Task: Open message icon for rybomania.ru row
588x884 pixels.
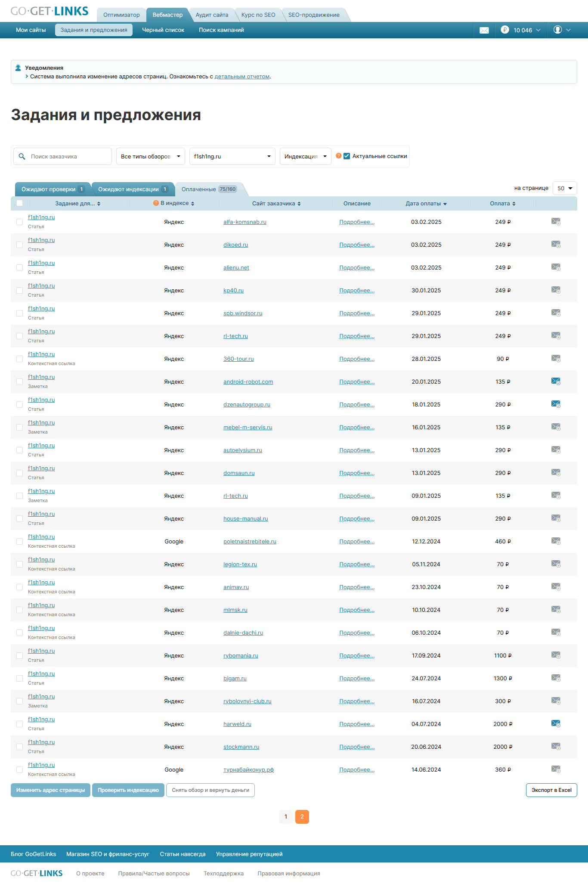Action: tap(556, 655)
